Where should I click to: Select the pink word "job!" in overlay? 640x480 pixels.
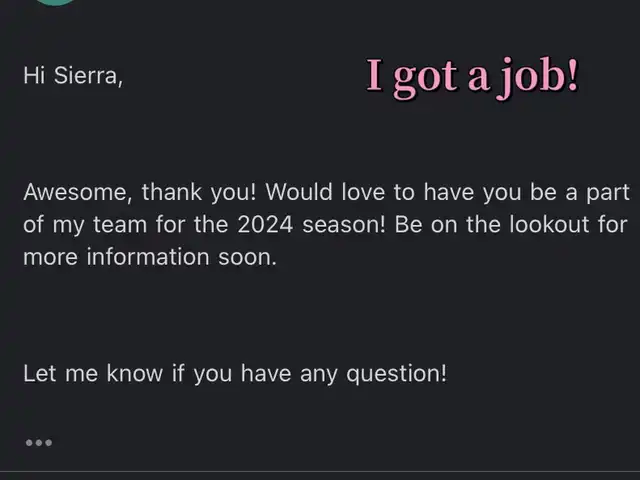click(538, 78)
